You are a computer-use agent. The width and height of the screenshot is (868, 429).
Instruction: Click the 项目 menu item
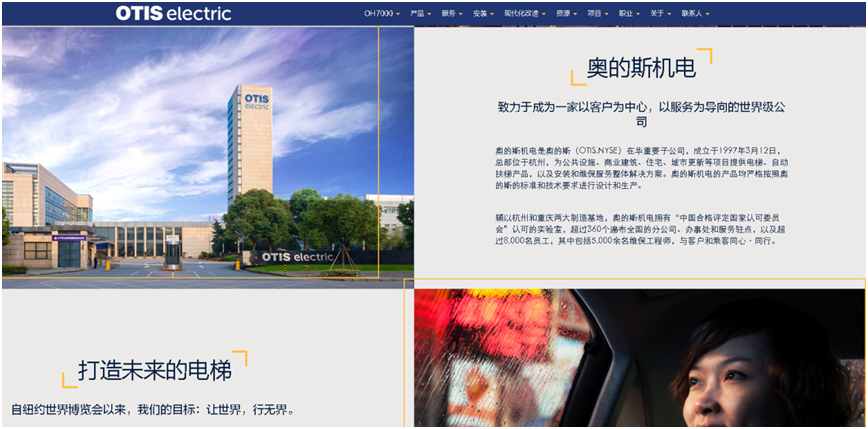(598, 14)
